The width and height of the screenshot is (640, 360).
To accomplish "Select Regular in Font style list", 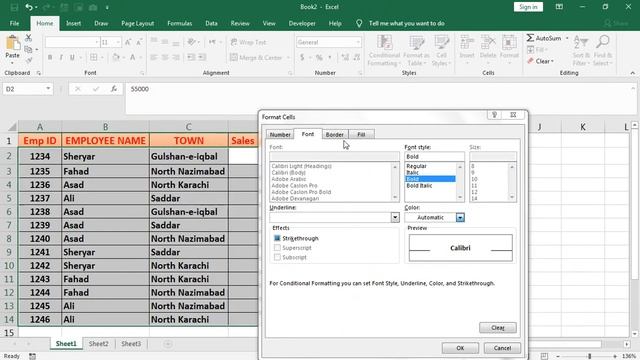I will click(x=416, y=166).
